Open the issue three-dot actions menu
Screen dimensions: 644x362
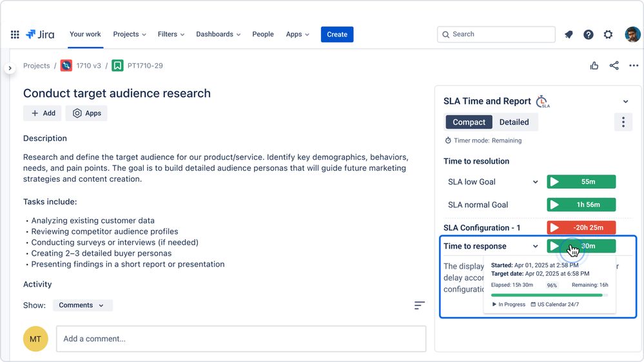[634, 66]
